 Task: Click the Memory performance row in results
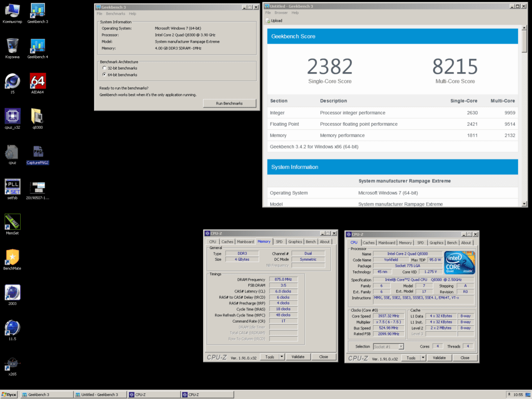[x=393, y=136]
